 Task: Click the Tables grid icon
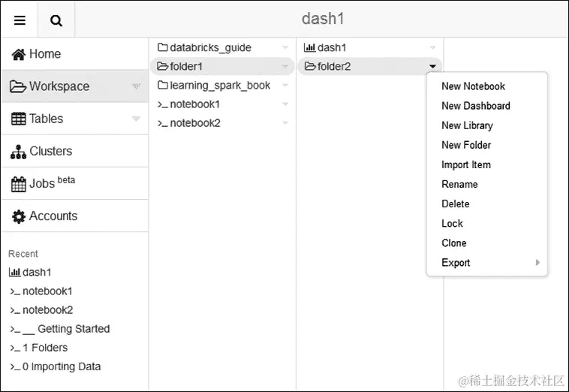[x=19, y=119]
